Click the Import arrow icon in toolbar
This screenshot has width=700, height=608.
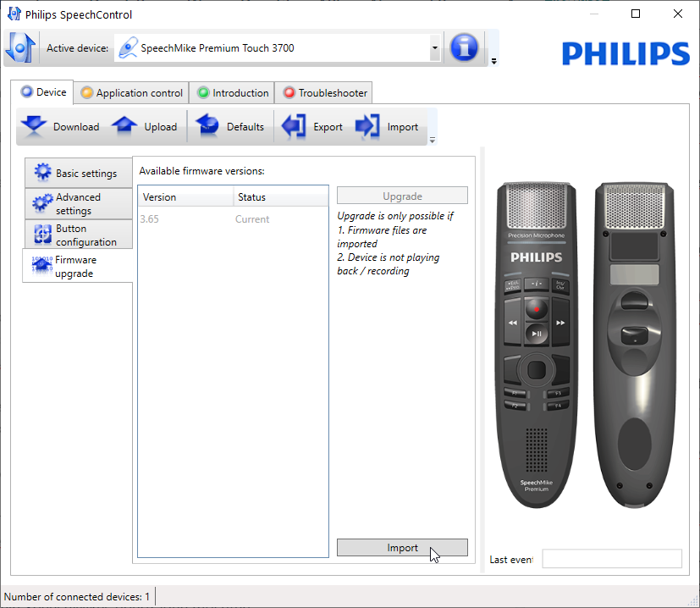coord(367,126)
